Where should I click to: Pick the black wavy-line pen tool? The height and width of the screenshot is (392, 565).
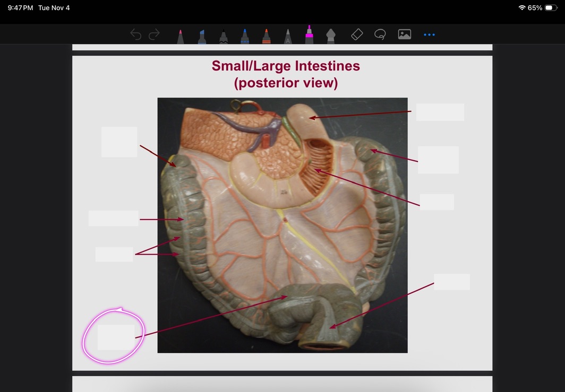click(224, 36)
